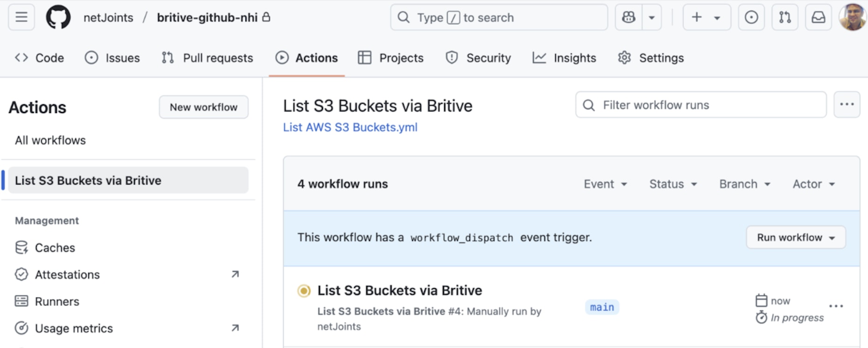868x348 pixels.
Task: Open britive-github-nhi repository link
Action: click(207, 18)
